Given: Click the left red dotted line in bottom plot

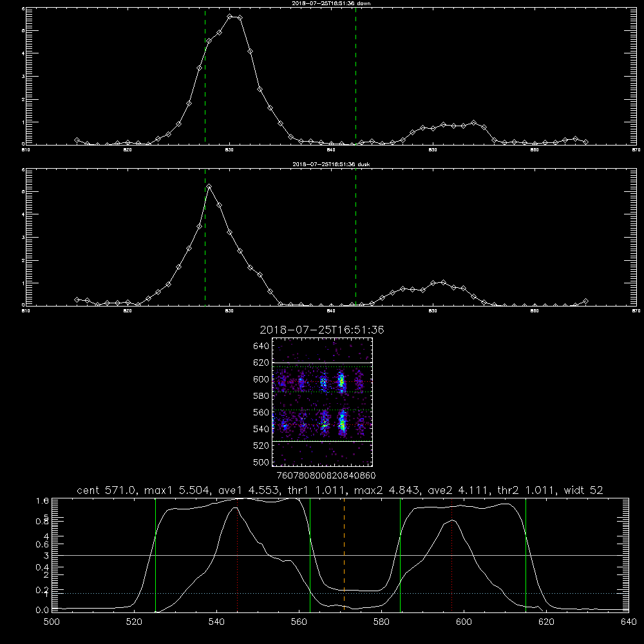Looking at the screenshot, I should (x=238, y=554).
